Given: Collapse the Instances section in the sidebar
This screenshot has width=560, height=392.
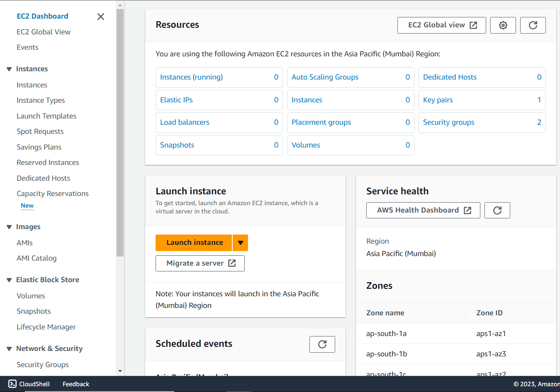Looking at the screenshot, I should pyautogui.click(x=9, y=69).
